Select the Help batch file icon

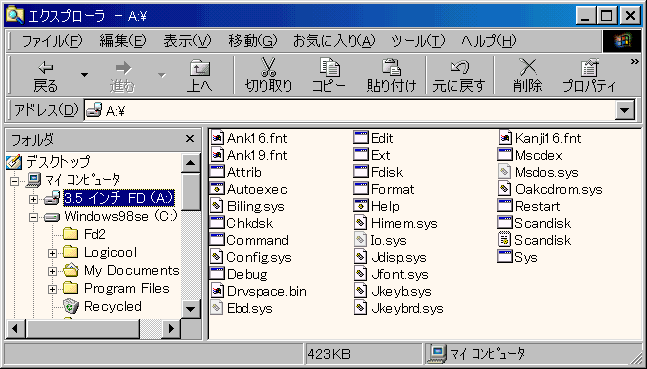point(361,206)
